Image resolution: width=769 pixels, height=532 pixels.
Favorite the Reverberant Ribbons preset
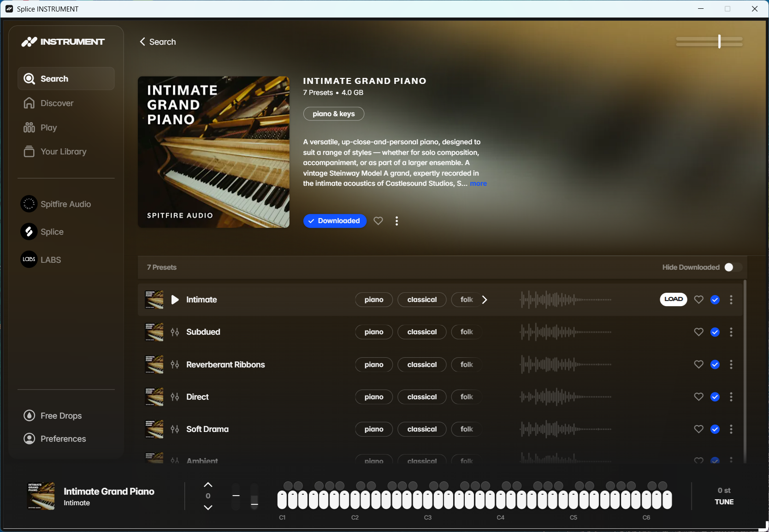[x=698, y=365]
